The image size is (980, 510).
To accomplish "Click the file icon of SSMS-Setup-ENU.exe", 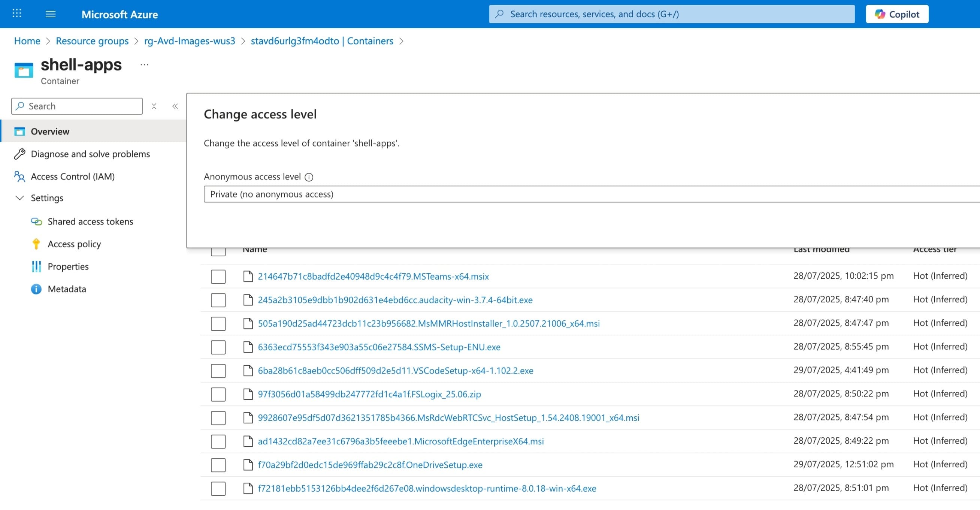I will [x=248, y=347].
